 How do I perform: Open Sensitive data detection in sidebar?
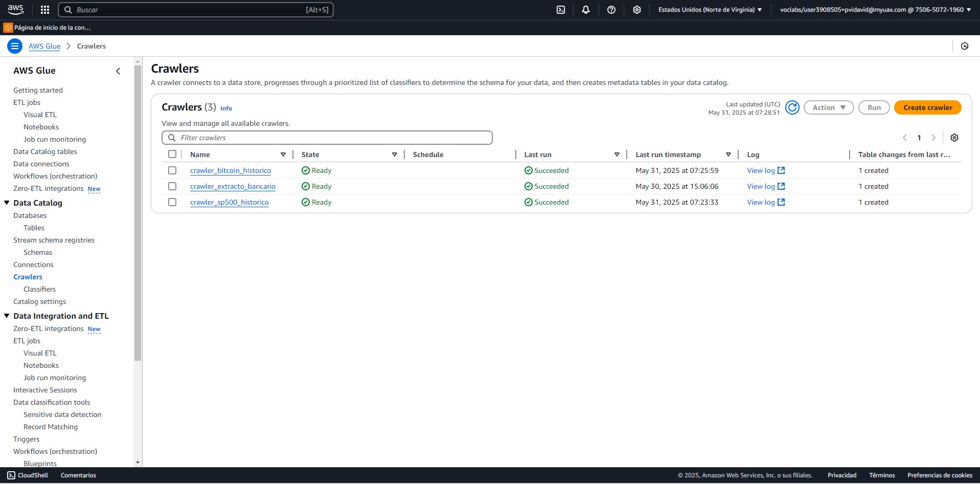coord(62,414)
